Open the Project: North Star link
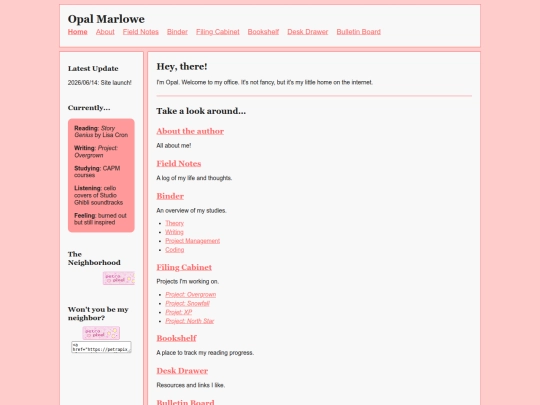 click(189, 321)
